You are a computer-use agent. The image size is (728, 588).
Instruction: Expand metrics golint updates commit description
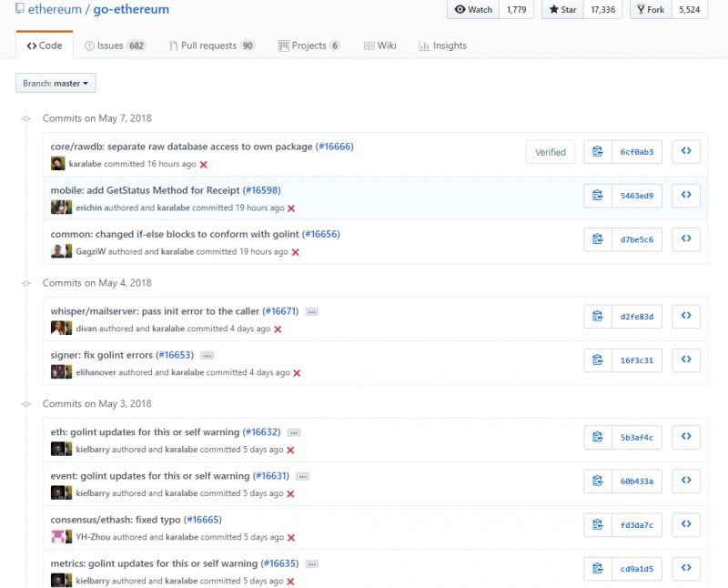(x=312, y=563)
